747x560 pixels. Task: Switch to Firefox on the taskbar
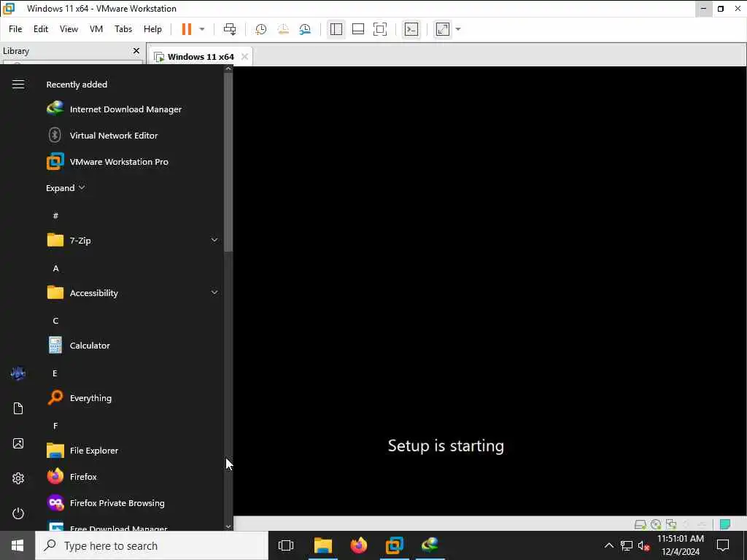tap(359, 545)
